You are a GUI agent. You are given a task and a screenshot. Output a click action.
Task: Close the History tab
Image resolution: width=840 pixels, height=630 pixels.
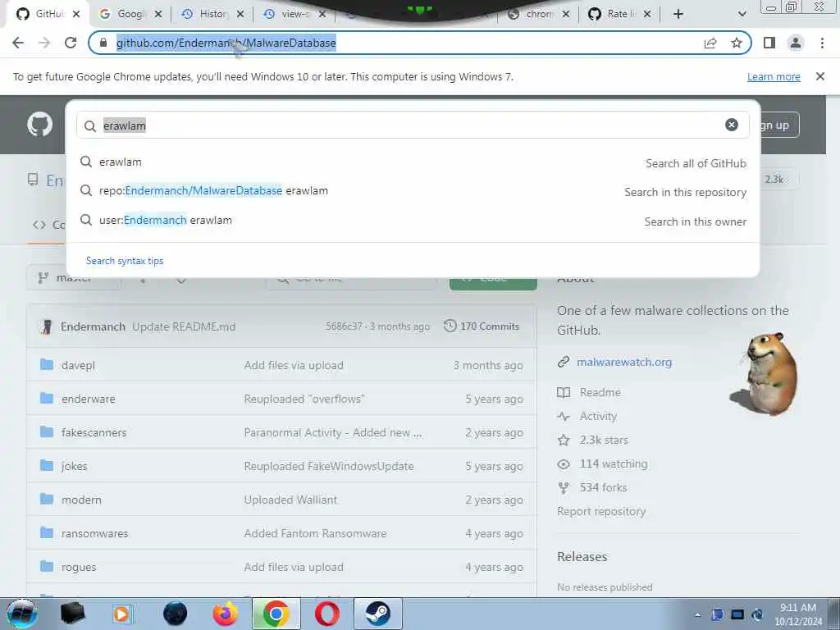tap(240, 14)
